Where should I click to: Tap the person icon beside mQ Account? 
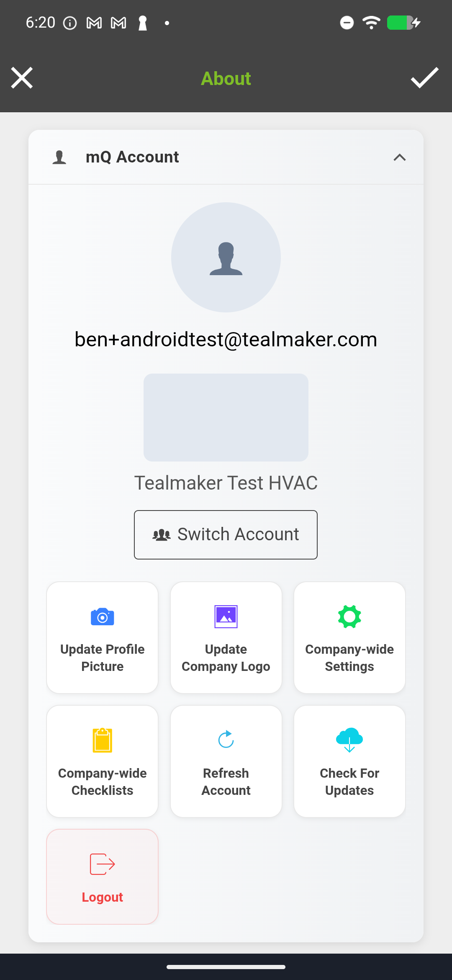[x=59, y=157]
